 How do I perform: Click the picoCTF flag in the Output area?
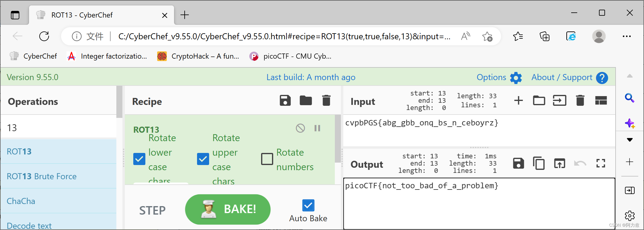tap(422, 186)
